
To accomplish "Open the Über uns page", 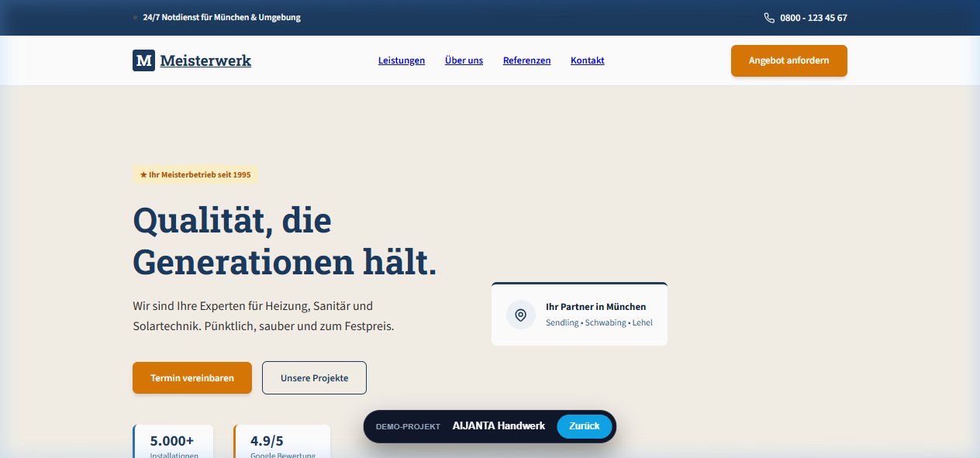I will [x=464, y=60].
